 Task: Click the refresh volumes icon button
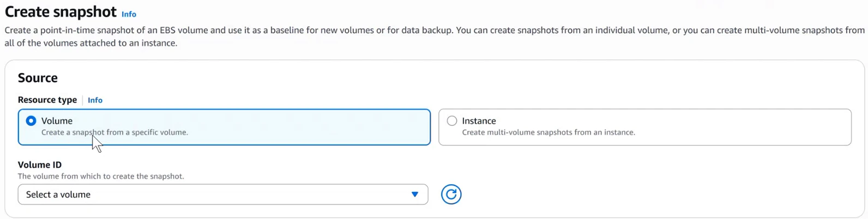[x=451, y=194]
